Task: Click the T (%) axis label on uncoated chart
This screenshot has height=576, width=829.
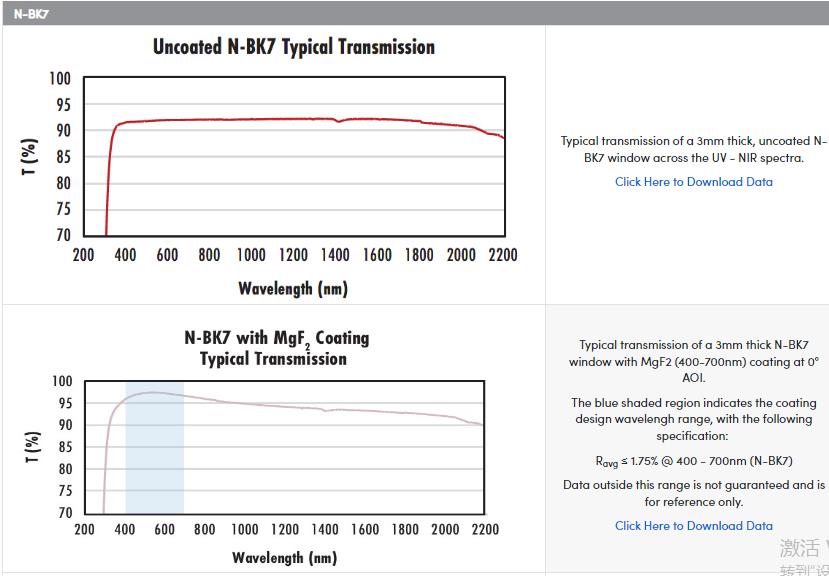Action: pyautogui.click(x=31, y=157)
